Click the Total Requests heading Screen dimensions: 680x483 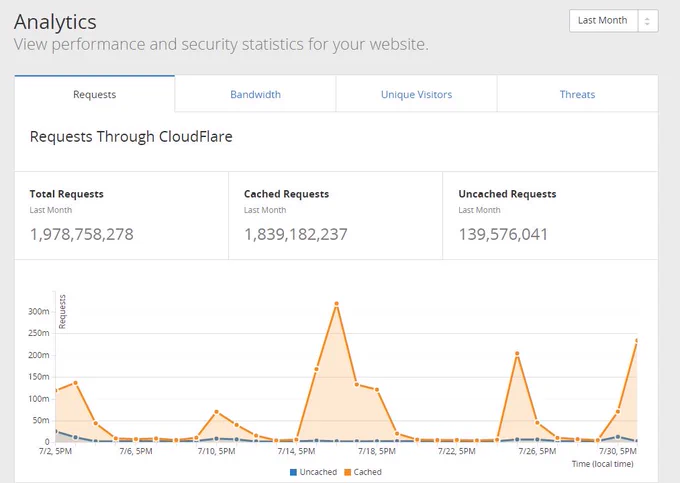tap(66, 194)
